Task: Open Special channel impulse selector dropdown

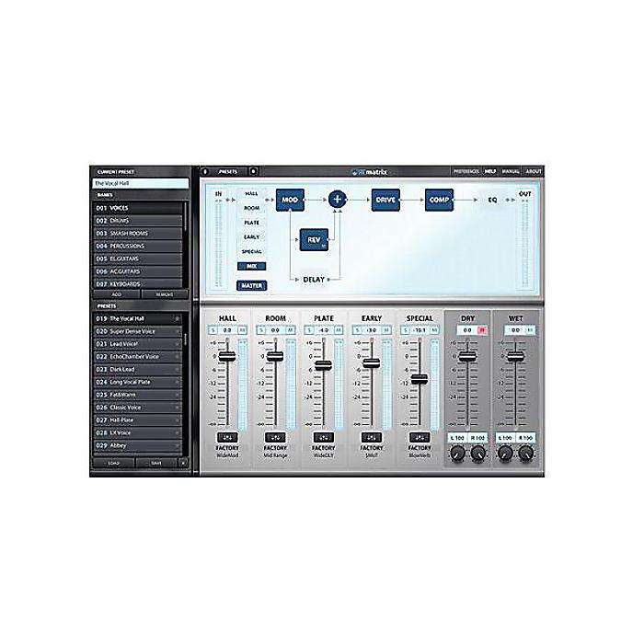Action: pyautogui.click(x=420, y=437)
